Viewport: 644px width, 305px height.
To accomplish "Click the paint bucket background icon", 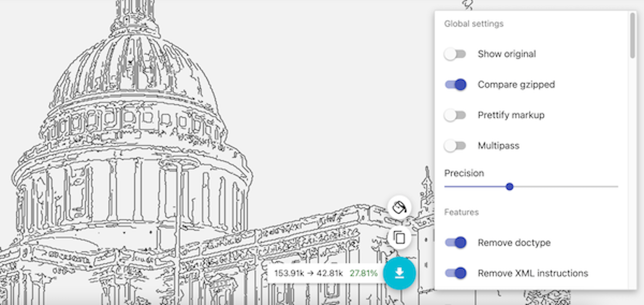I will [399, 207].
